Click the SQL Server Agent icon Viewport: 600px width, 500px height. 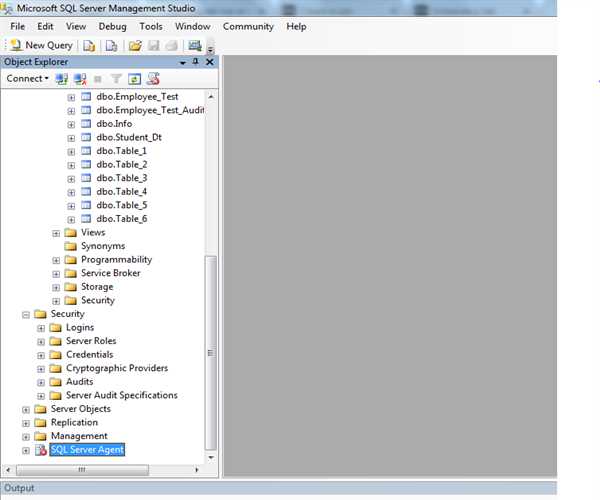point(41,450)
